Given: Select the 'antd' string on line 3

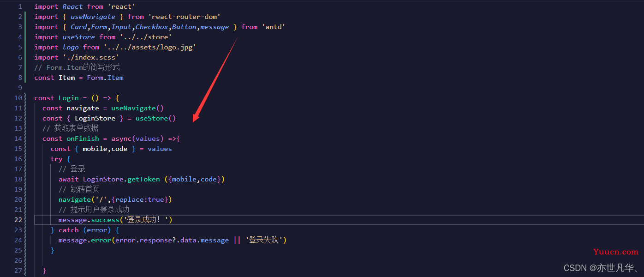Looking at the screenshot, I should [x=274, y=27].
